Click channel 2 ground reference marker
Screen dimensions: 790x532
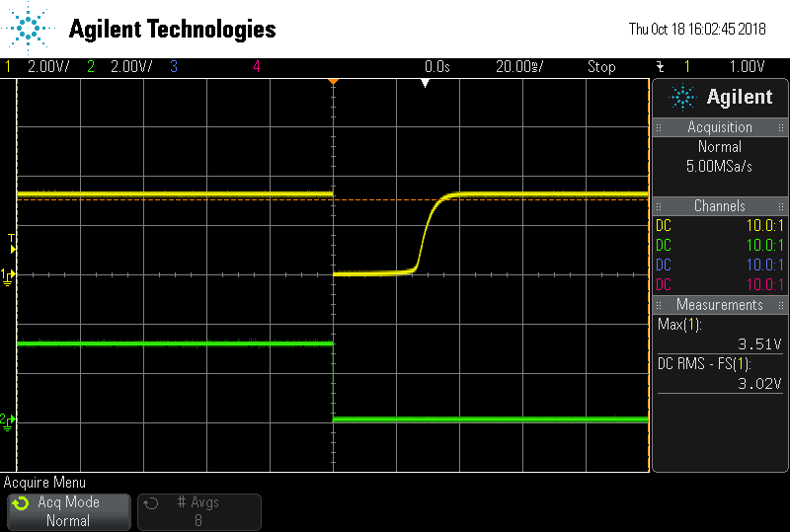[x=8, y=421]
